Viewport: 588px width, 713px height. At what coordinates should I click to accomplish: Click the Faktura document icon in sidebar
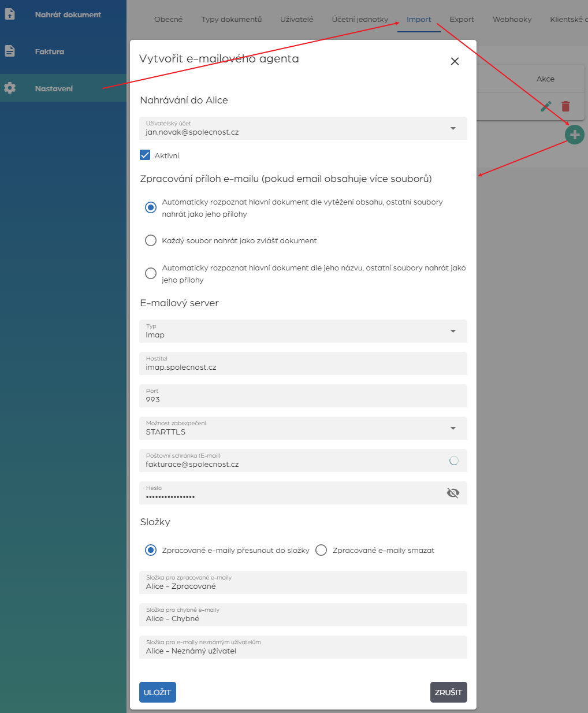(10, 51)
